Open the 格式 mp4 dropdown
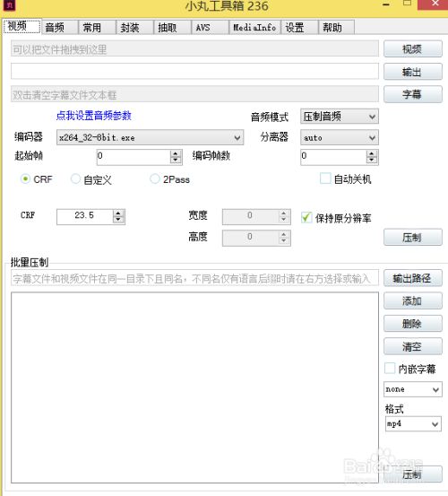The height and width of the screenshot is (496, 448). [x=413, y=424]
